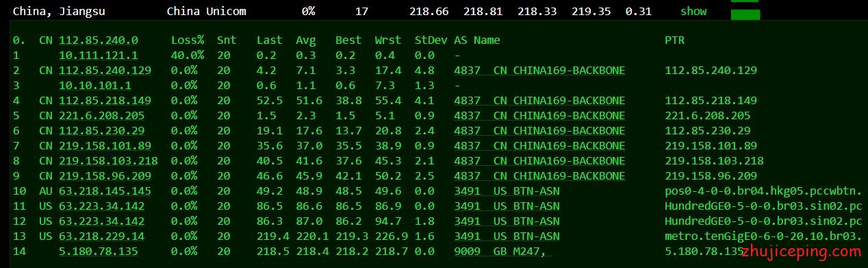The height and width of the screenshot is (268, 868).
Task: Click the 'PTR' column header
Action: tap(674, 40)
